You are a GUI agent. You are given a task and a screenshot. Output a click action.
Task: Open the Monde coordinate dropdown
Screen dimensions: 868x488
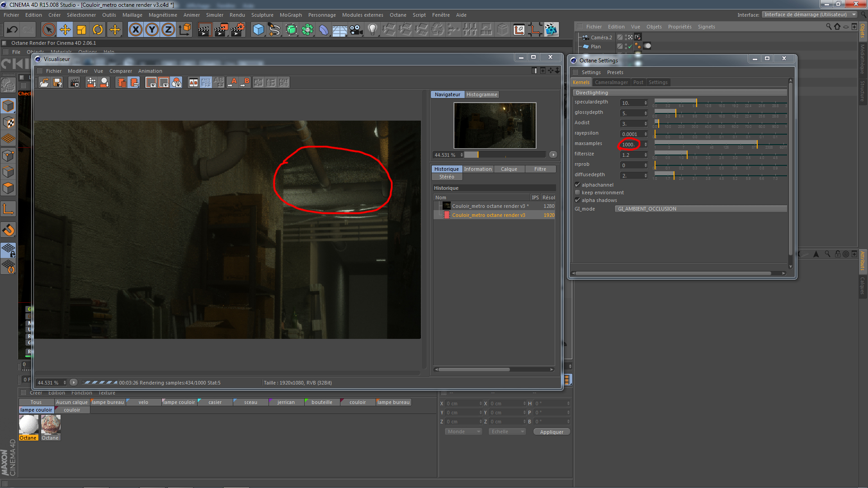463,432
